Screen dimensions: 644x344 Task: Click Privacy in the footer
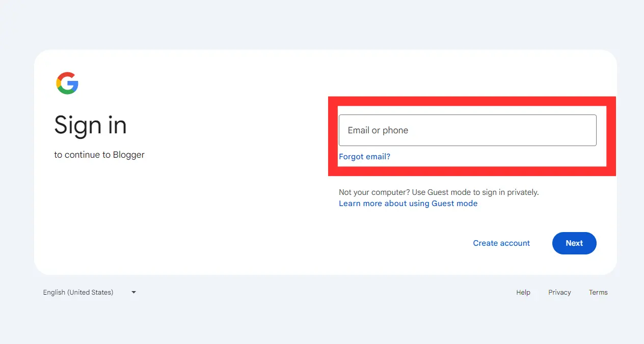click(x=559, y=292)
